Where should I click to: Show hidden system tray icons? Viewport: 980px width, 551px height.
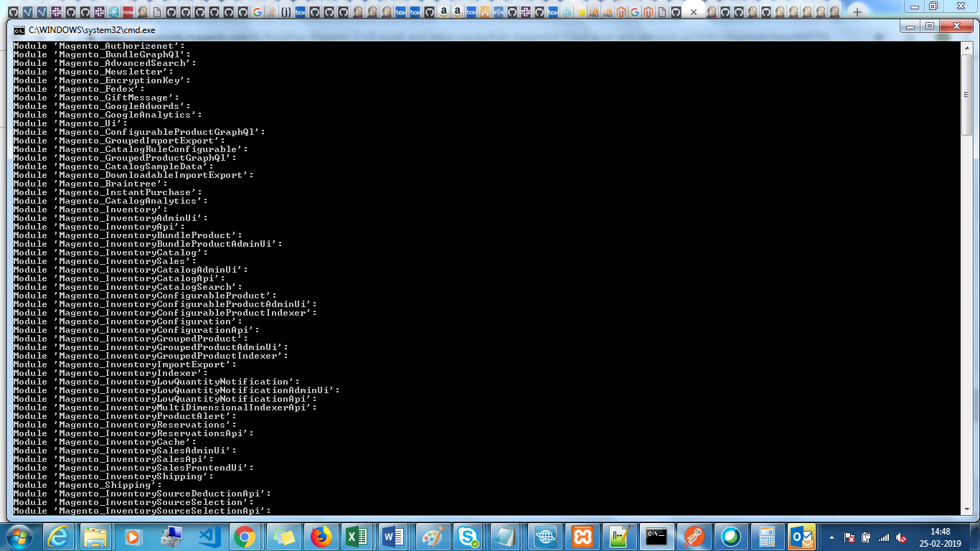pos(832,537)
